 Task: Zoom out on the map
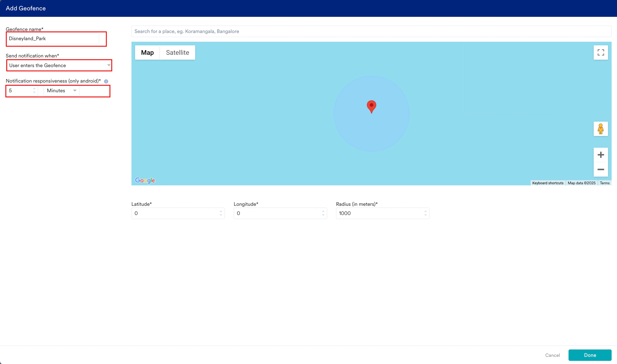click(x=601, y=169)
